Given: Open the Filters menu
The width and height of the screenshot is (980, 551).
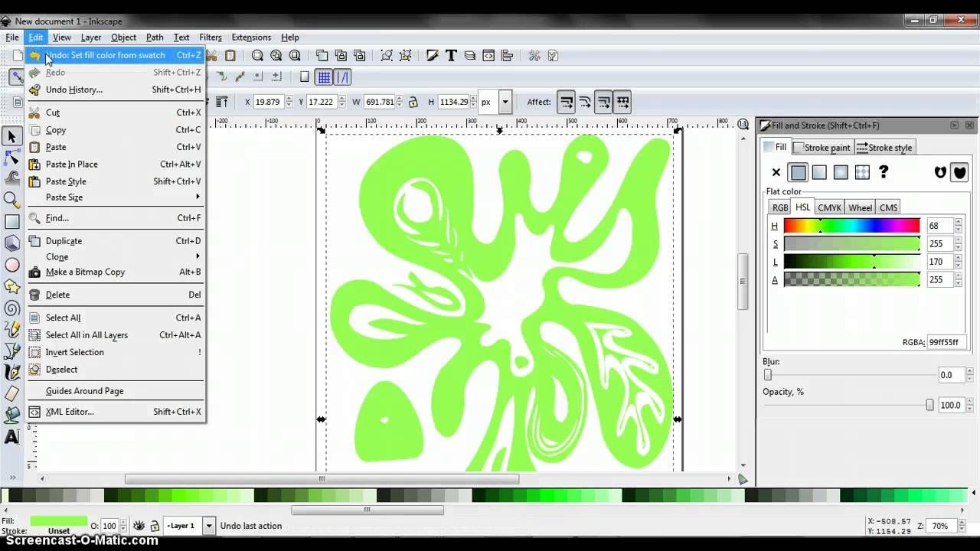Looking at the screenshot, I should click(x=210, y=37).
